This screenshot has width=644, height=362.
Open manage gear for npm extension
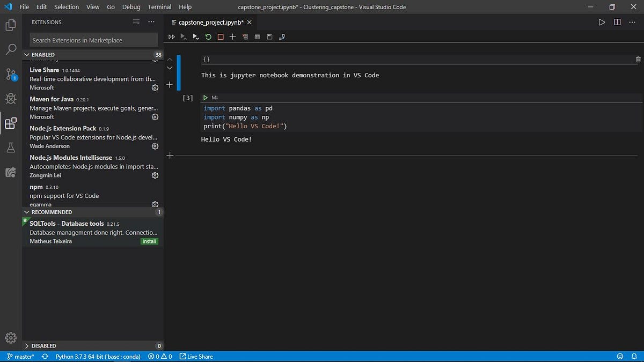[155, 204]
